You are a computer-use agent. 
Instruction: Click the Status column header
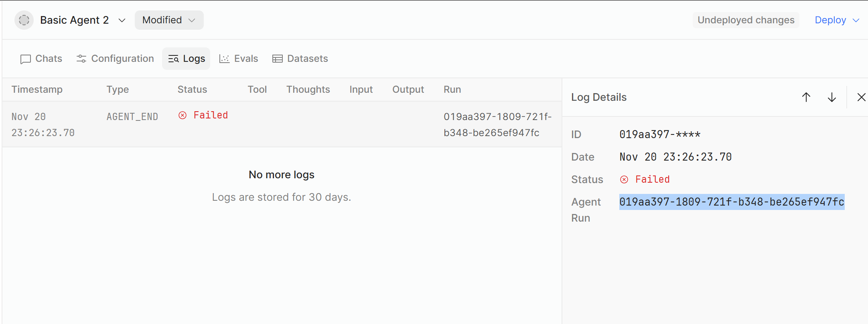pyautogui.click(x=192, y=90)
